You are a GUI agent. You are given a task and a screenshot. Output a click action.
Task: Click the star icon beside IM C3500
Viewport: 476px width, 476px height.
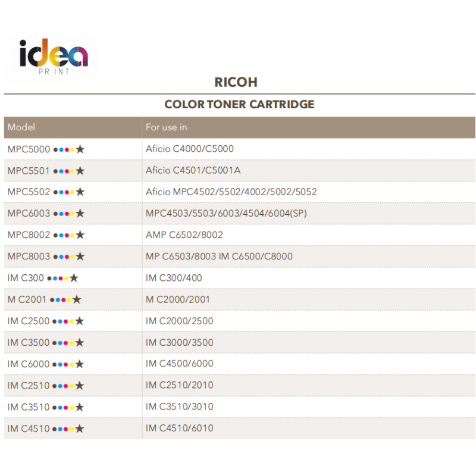(79, 343)
